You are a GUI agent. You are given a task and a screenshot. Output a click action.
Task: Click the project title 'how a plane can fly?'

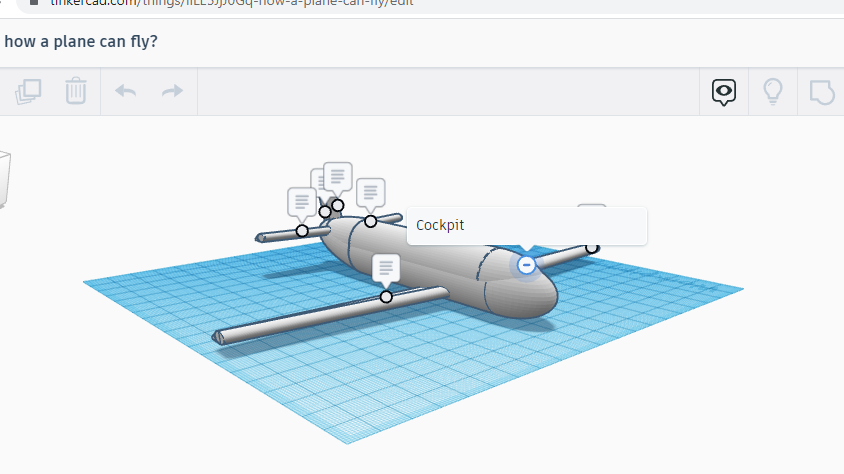point(81,41)
